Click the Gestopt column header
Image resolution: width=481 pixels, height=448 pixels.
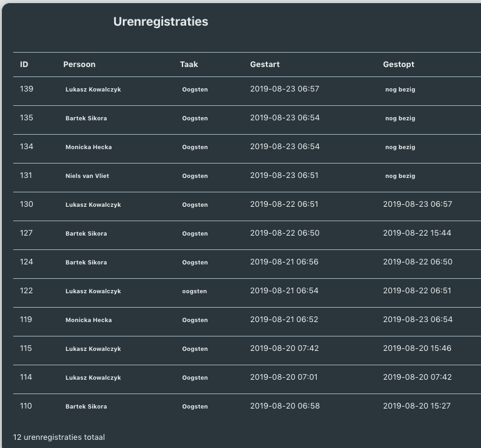click(x=398, y=65)
